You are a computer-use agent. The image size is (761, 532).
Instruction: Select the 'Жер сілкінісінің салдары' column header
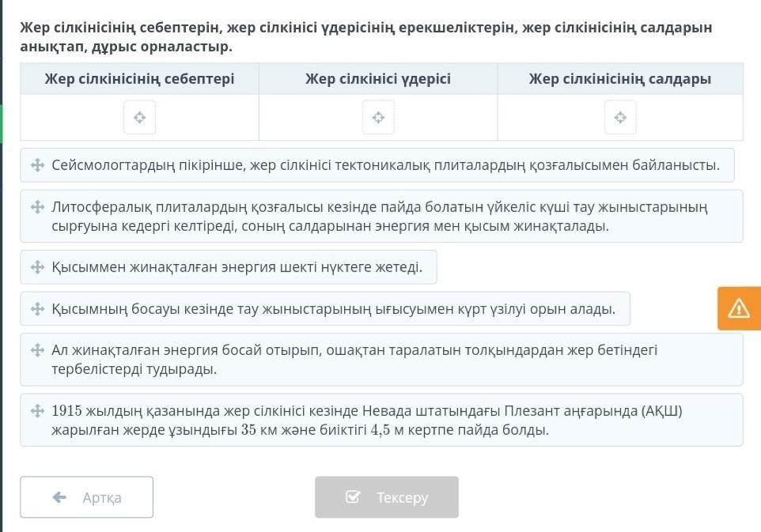620,78
